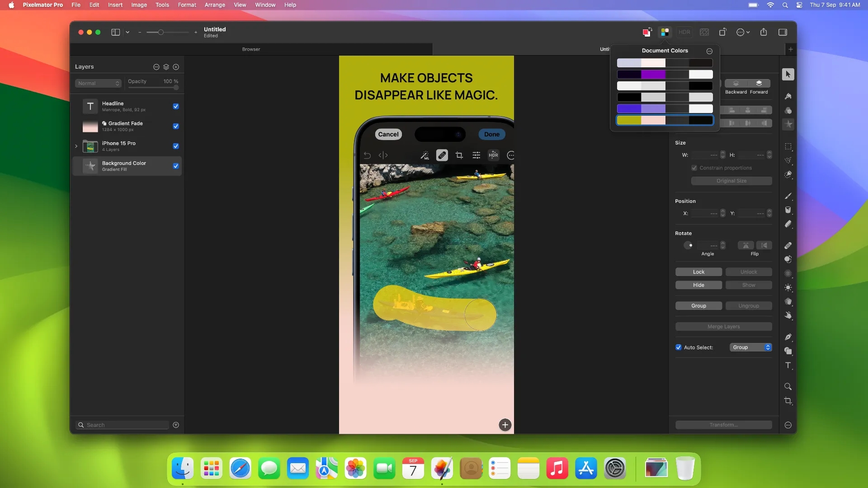Image resolution: width=868 pixels, height=488 pixels.
Task: Select the Arrange tool arrow
Action: (788, 74)
